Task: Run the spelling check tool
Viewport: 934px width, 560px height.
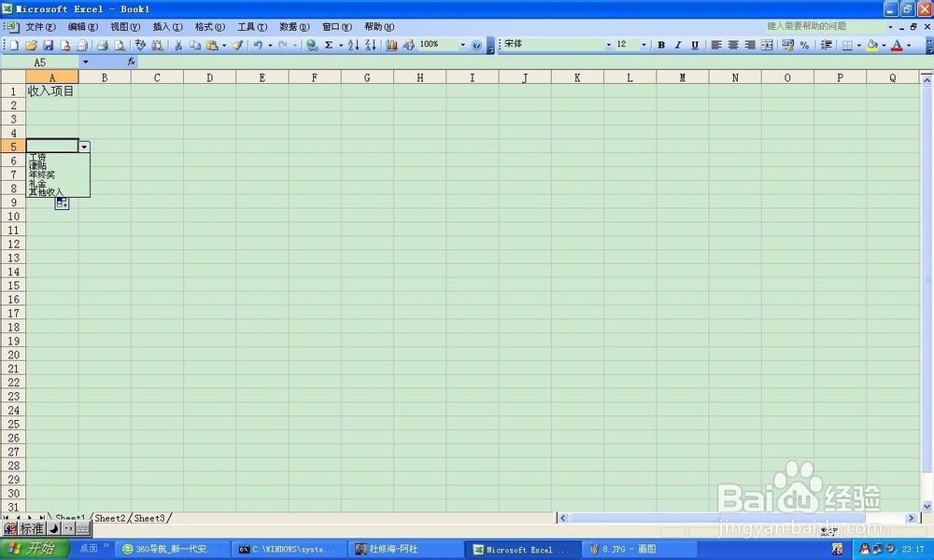Action: 140,45
